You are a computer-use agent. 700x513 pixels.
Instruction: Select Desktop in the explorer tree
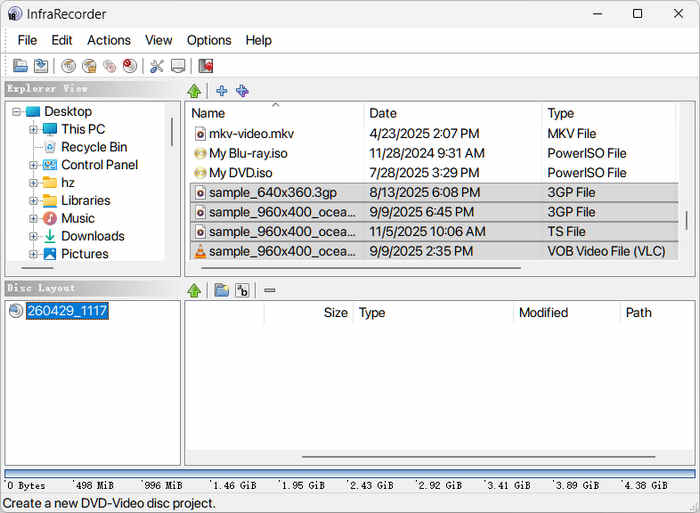[x=68, y=112]
